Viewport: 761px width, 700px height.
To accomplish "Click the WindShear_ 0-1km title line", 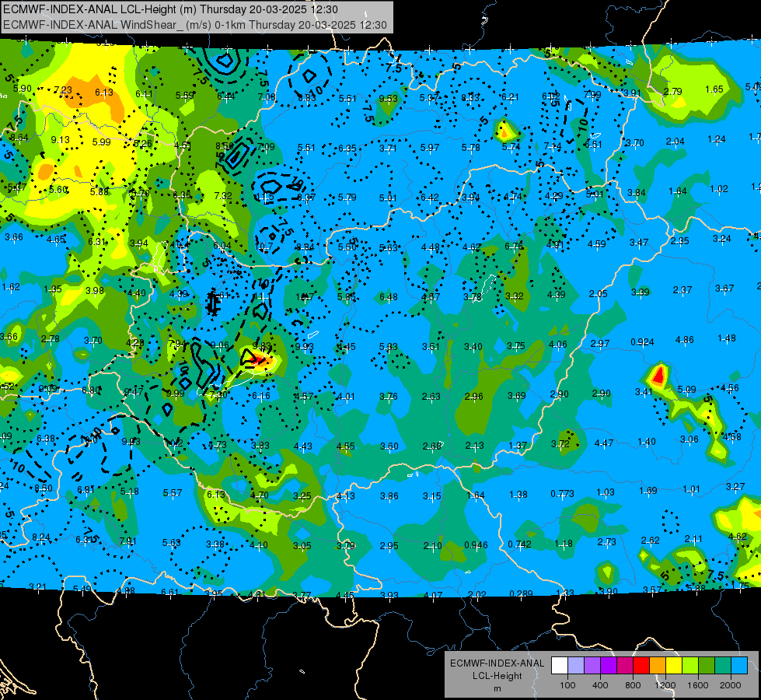I will click(x=194, y=25).
